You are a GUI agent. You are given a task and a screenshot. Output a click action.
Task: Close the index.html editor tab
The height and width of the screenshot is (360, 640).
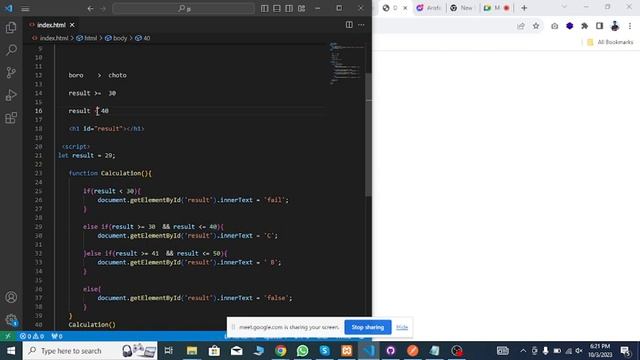72,25
